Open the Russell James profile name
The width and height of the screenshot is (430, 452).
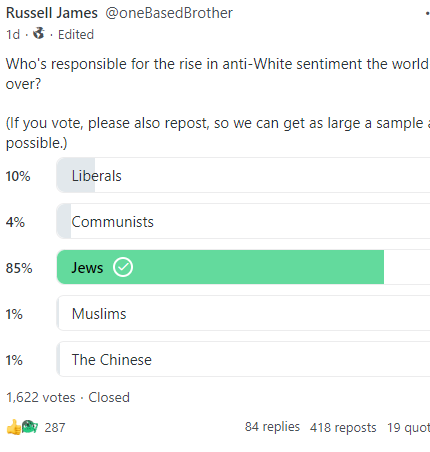[52, 13]
